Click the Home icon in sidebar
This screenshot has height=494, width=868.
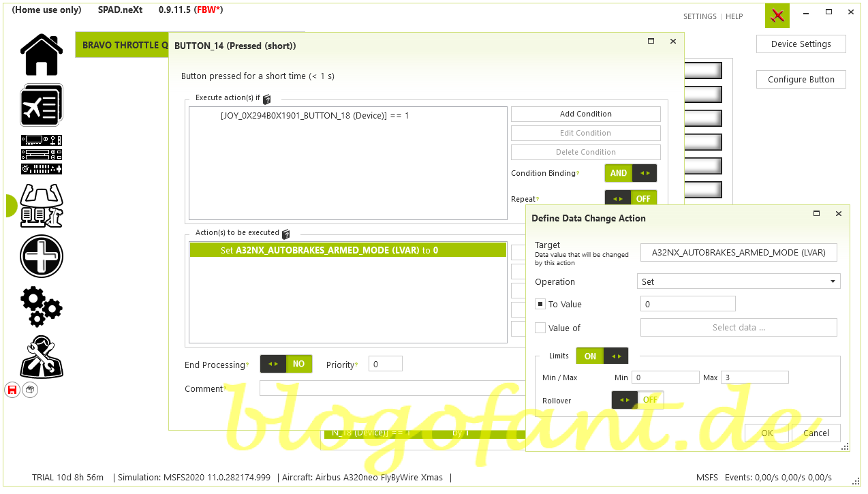[42, 55]
